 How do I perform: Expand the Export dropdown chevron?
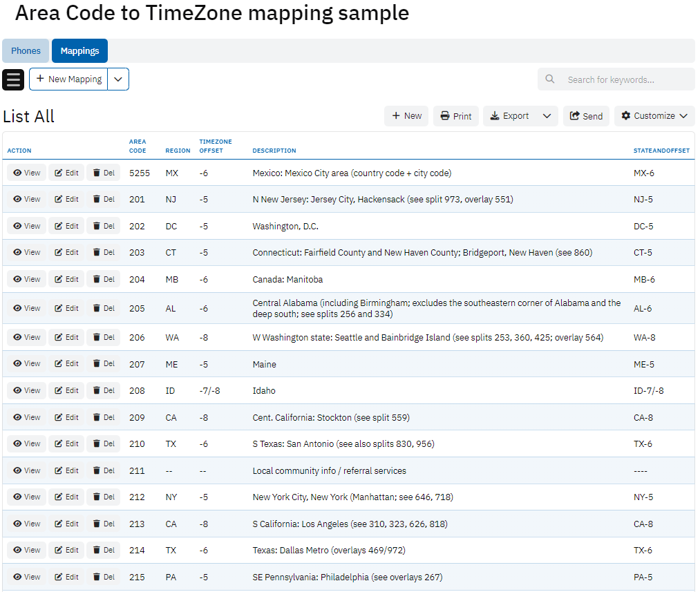tap(547, 116)
